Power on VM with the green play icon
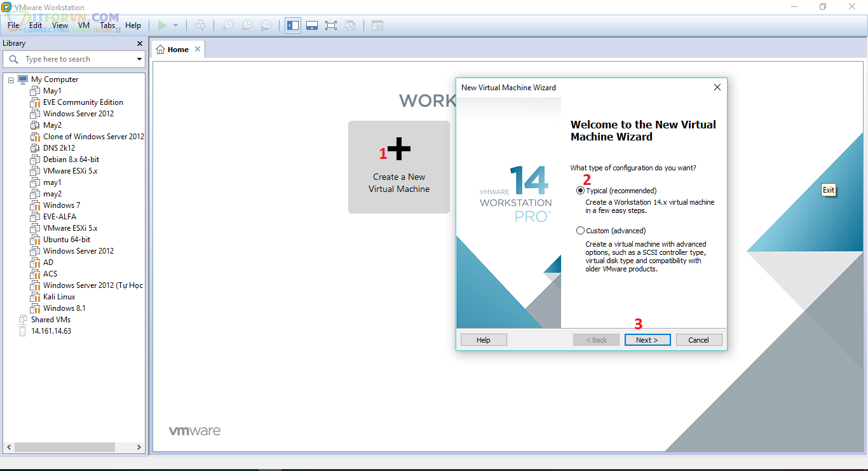 pos(162,25)
